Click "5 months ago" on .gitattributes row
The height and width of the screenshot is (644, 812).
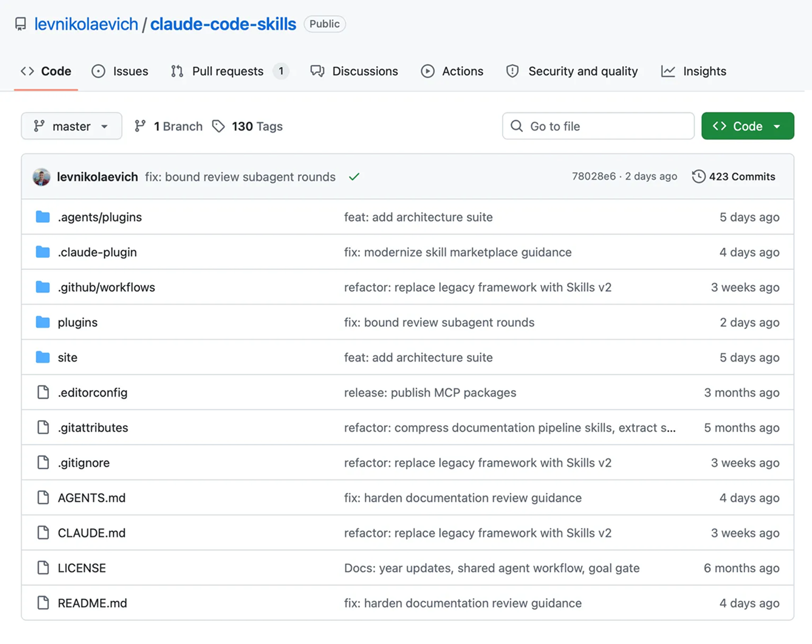[x=741, y=428]
